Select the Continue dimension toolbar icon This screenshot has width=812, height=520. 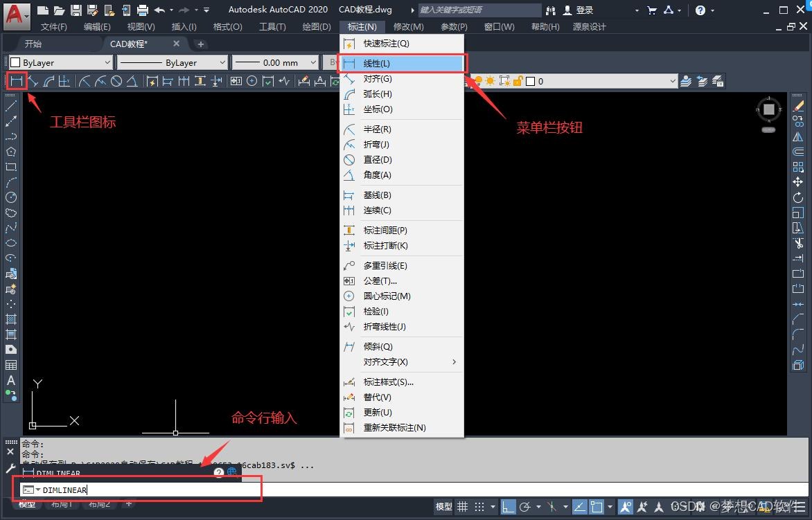(x=184, y=81)
